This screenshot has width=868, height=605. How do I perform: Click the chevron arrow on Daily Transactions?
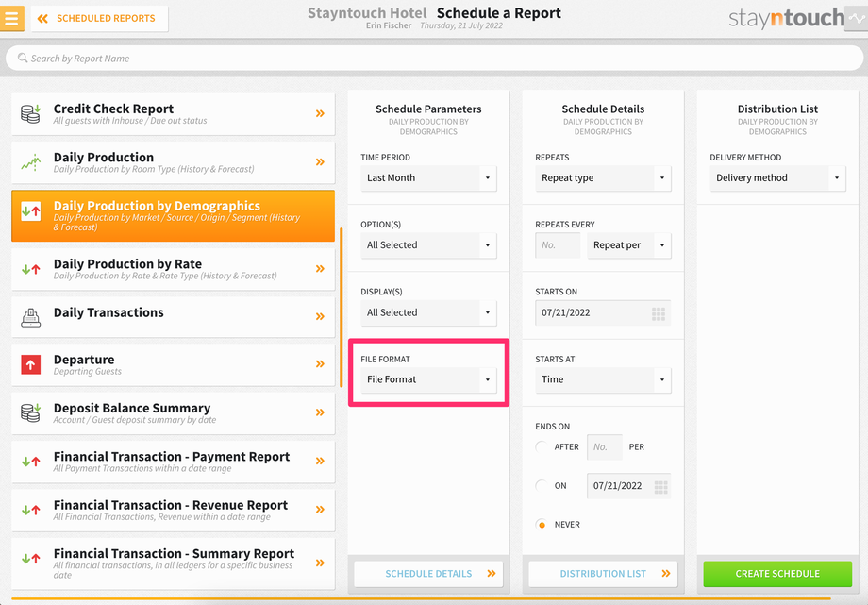point(320,316)
